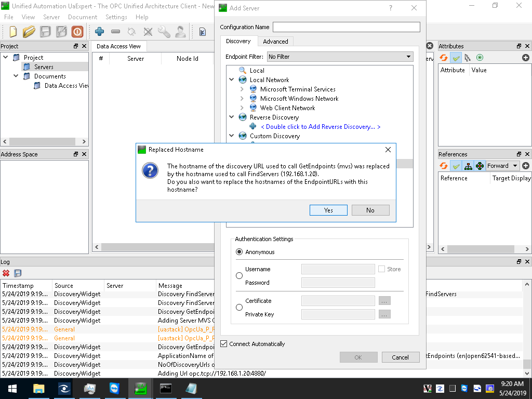The width and height of the screenshot is (532, 399).
Task: Collapse the Custom Discovery node
Action: [x=231, y=136]
